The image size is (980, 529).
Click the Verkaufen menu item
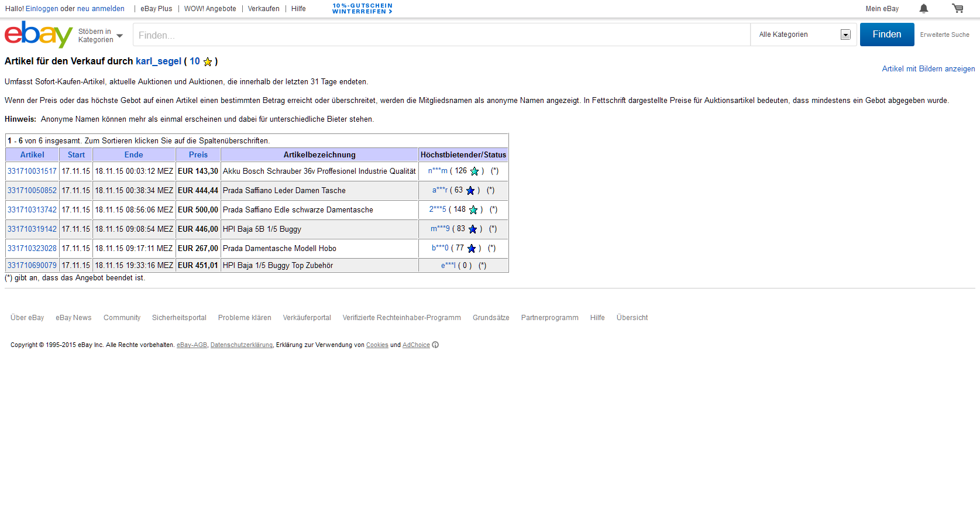tap(263, 9)
